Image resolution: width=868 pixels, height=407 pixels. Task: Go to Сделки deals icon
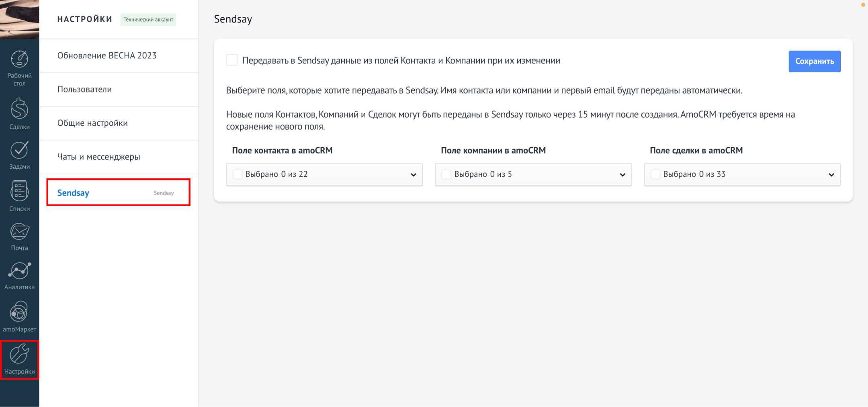[19, 109]
